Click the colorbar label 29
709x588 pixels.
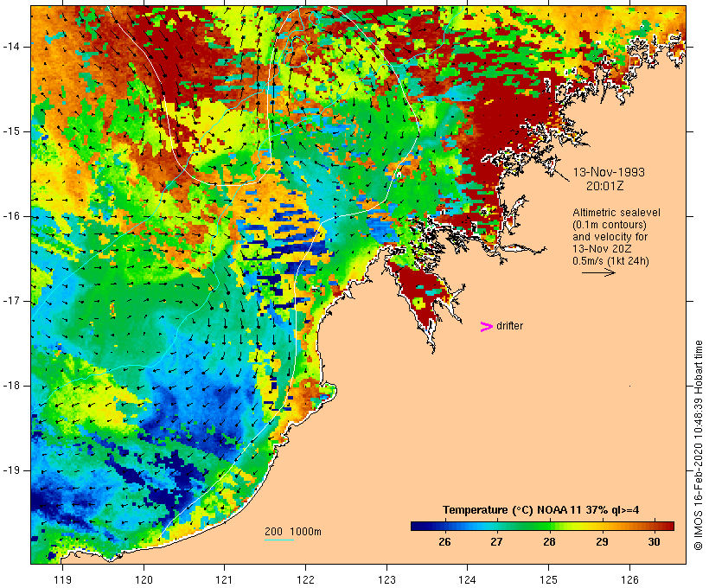pyautogui.click(x=602, y=542)
